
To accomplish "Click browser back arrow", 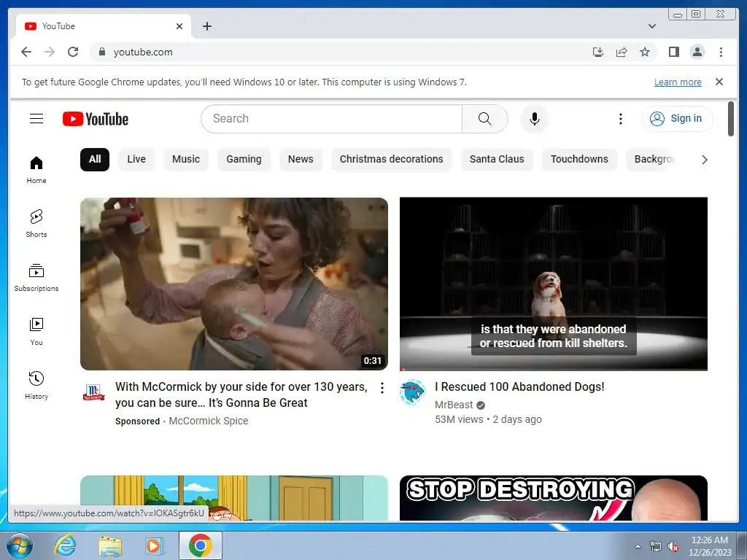I will tap(26, 52).
